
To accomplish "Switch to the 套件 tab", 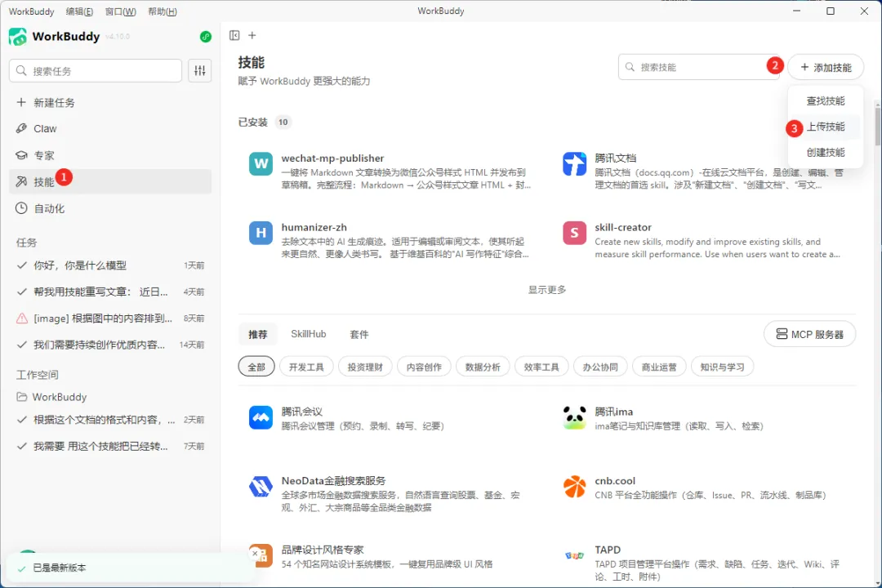I will tap(359, 334).
